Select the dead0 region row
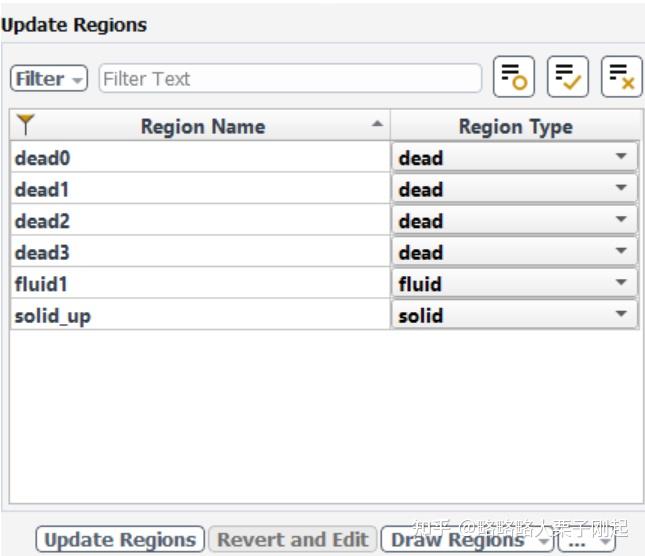This screenshot has height=556, width=645. [200, 158]
